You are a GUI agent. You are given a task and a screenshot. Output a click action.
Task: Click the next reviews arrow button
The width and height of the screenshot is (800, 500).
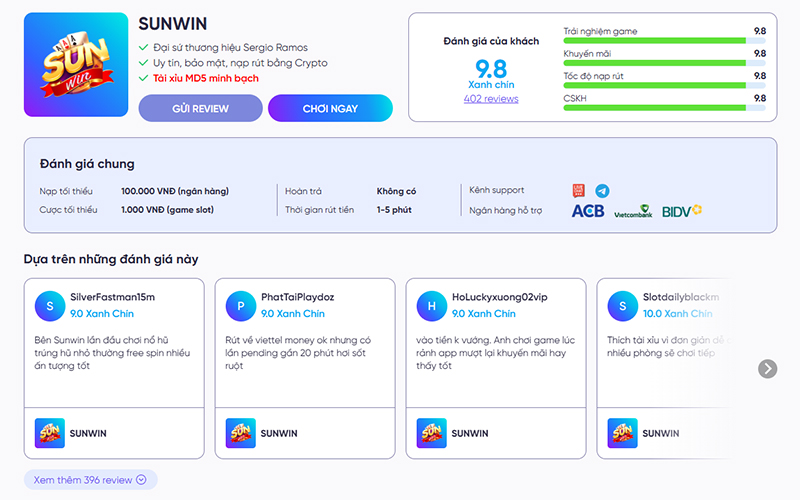coord(767,368)
